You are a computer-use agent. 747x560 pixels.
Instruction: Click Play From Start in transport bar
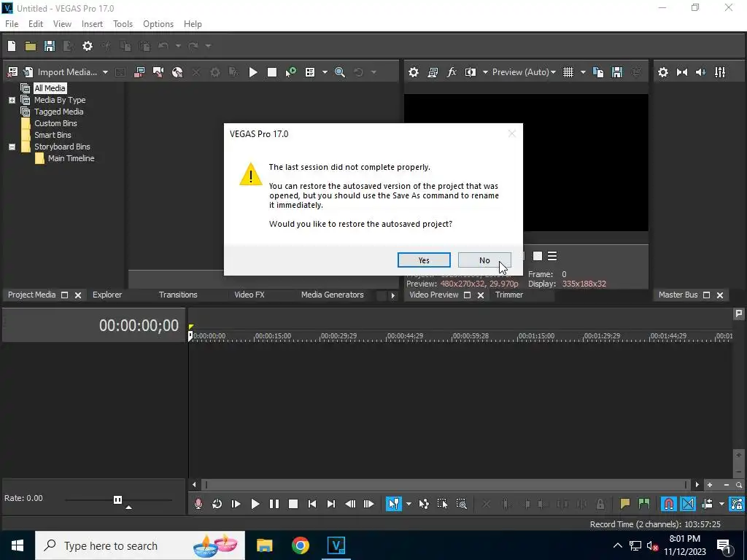pos(236,504)
